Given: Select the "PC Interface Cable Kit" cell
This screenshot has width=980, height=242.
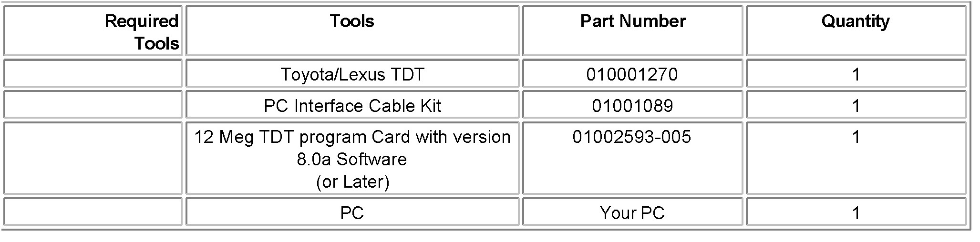Looking at the screenshot, I should point(352,106).
